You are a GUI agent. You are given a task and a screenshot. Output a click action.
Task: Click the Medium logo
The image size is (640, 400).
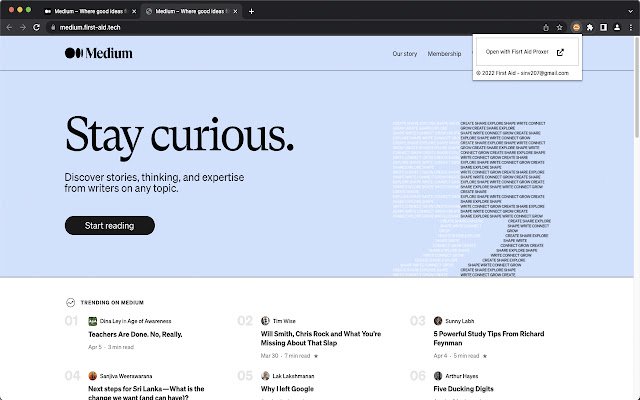pos(98,53)
